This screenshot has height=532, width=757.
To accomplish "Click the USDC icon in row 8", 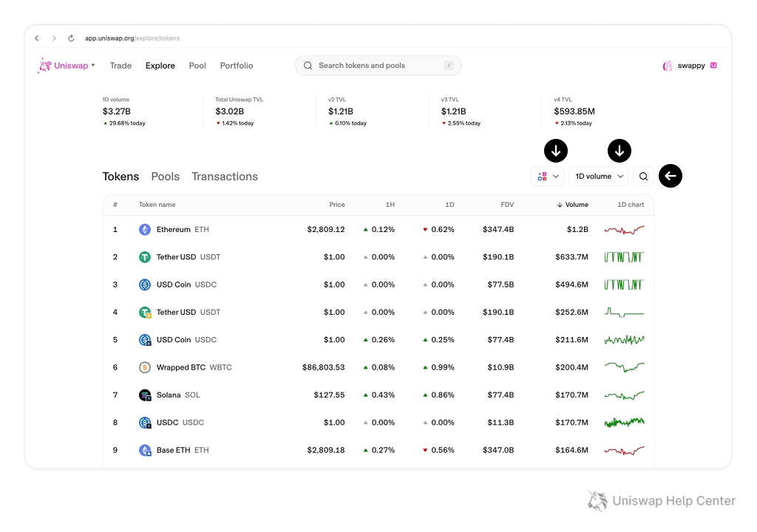I will 145,423.
